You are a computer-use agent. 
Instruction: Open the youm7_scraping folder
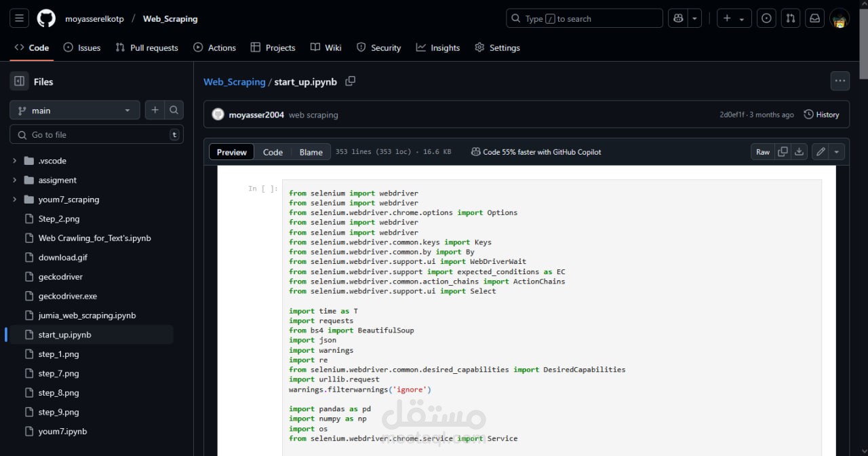(x=68, y=199)
